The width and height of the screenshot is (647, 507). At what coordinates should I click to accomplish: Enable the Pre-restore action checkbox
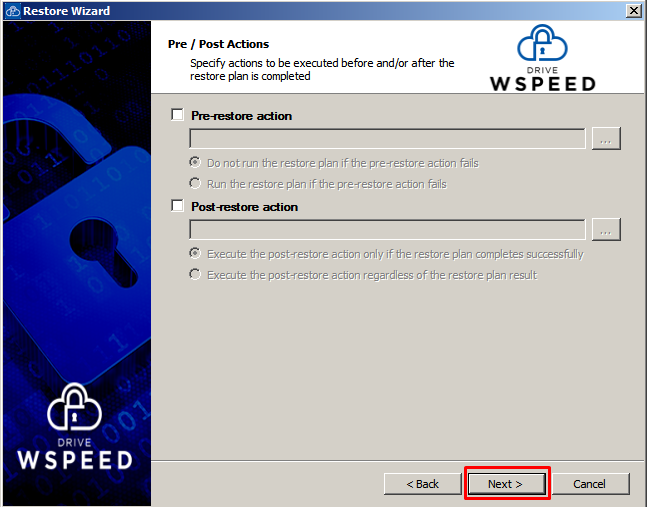point(177,115)
